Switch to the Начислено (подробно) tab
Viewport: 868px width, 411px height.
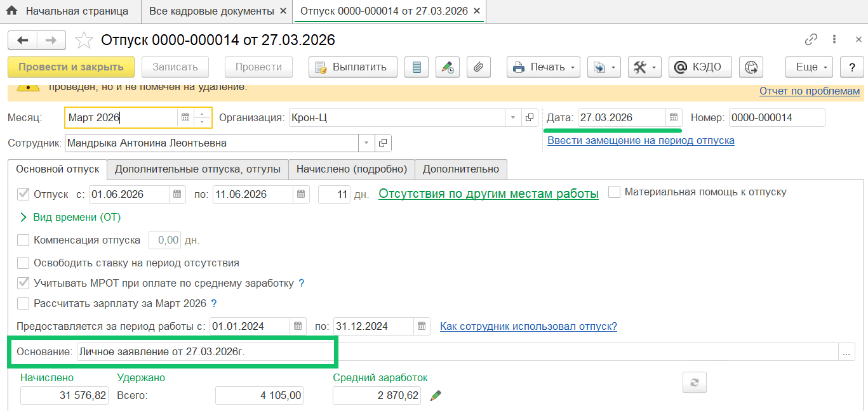pyautogui.click(x=352, y=169)
